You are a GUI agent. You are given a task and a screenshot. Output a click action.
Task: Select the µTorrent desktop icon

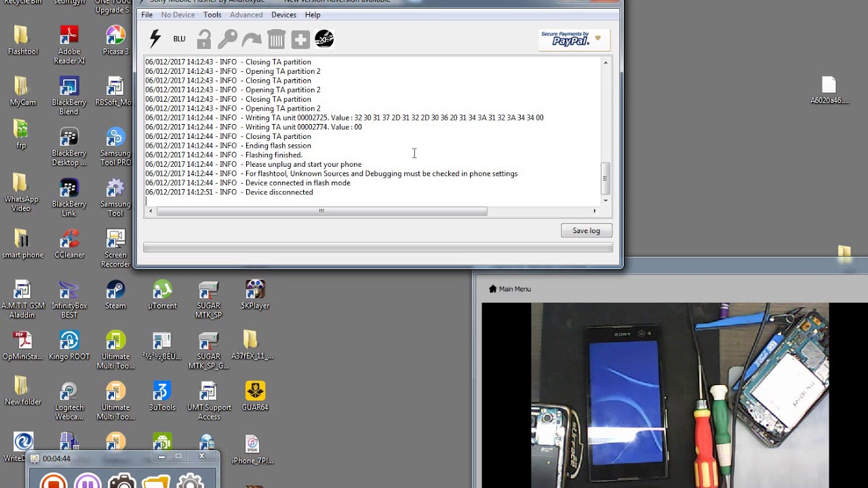click(x=162, y=294)
